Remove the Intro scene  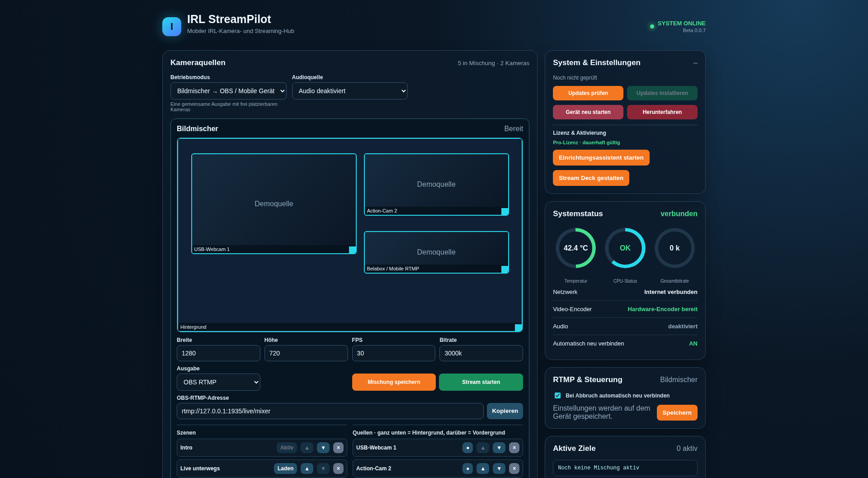pos(338,448)
